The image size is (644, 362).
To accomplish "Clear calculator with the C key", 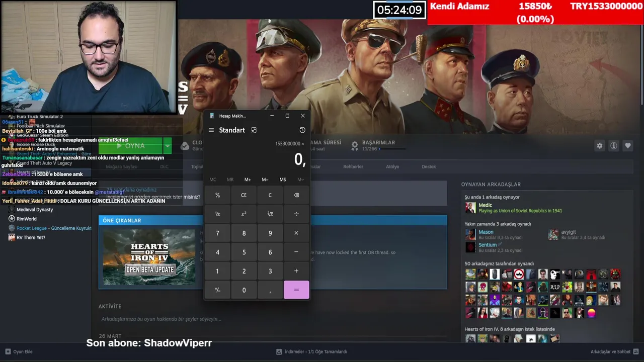I will click(x=270, y=195).
